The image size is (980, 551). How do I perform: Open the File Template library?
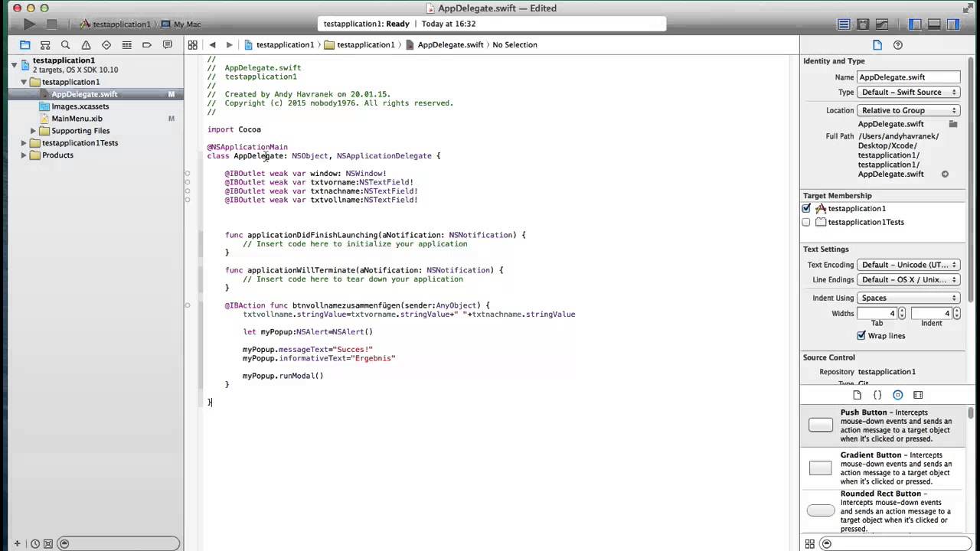click(x=857, y=395)
